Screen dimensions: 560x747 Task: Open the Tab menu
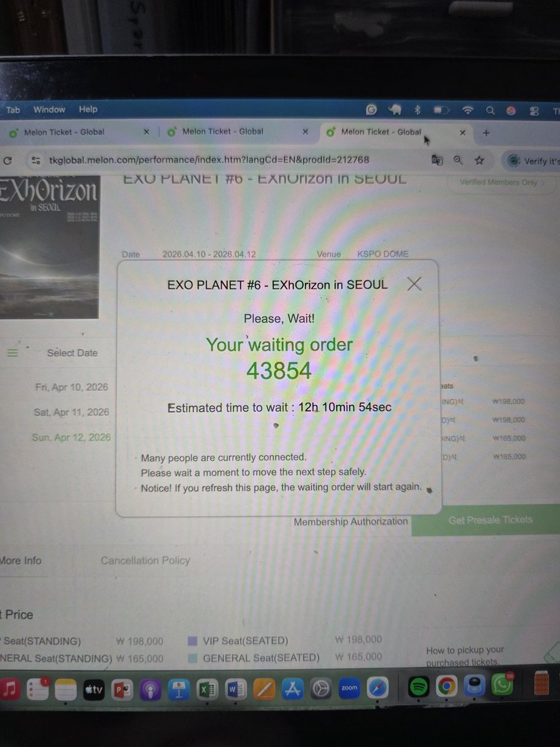[13, 110]
